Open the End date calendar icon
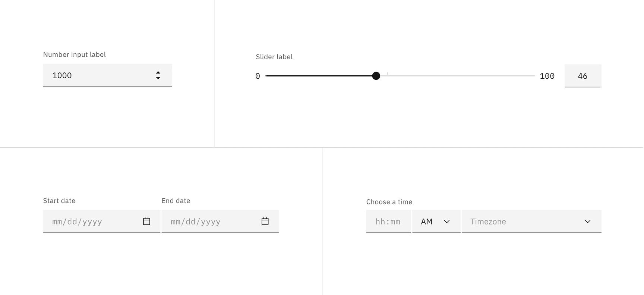Viewport: 644px width, 295px height. (265, 221)
